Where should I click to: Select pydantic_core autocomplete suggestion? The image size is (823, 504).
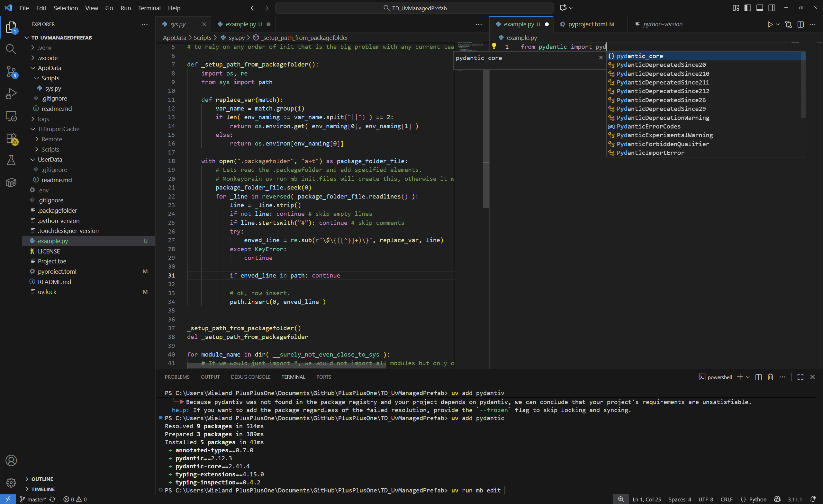[640, 56]
